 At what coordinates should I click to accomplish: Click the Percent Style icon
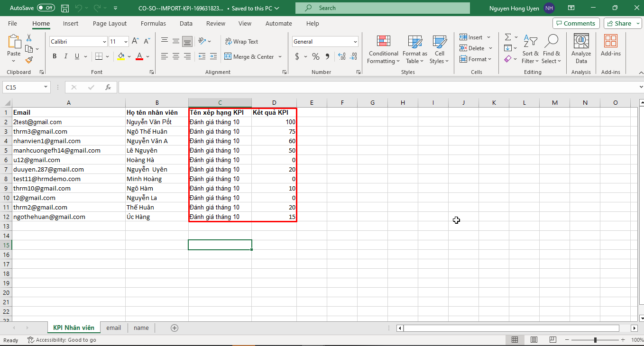click(x=315, y=56)
